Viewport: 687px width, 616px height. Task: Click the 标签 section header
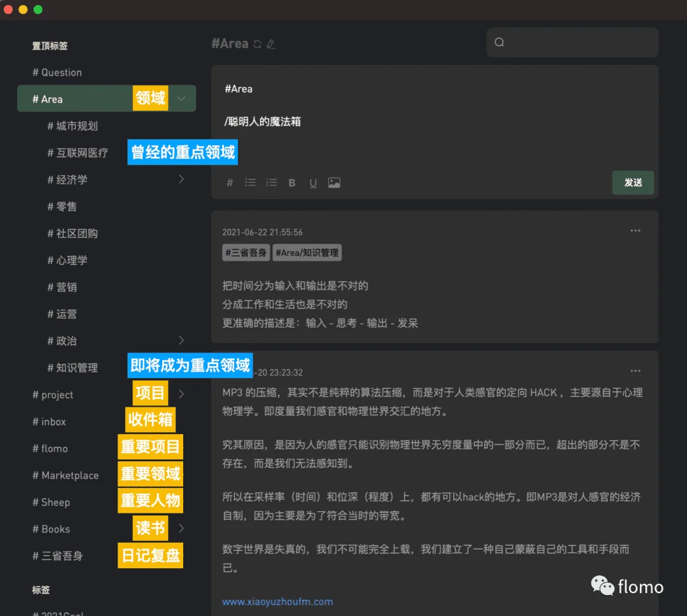(41, 590)
